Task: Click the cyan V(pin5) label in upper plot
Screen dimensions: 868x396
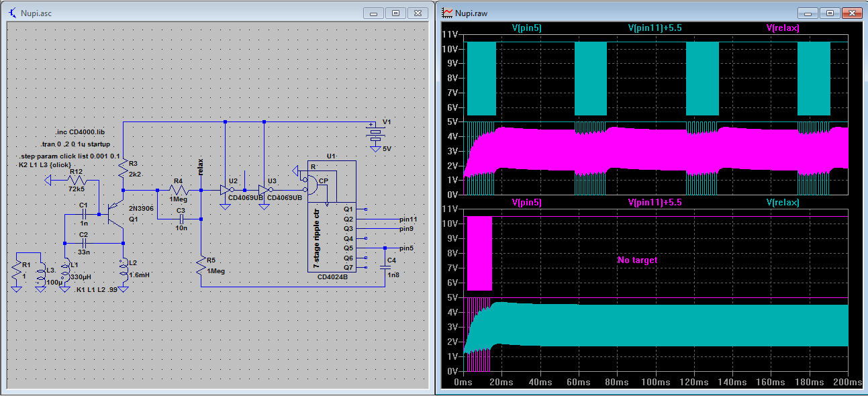Action: (526, 28)
